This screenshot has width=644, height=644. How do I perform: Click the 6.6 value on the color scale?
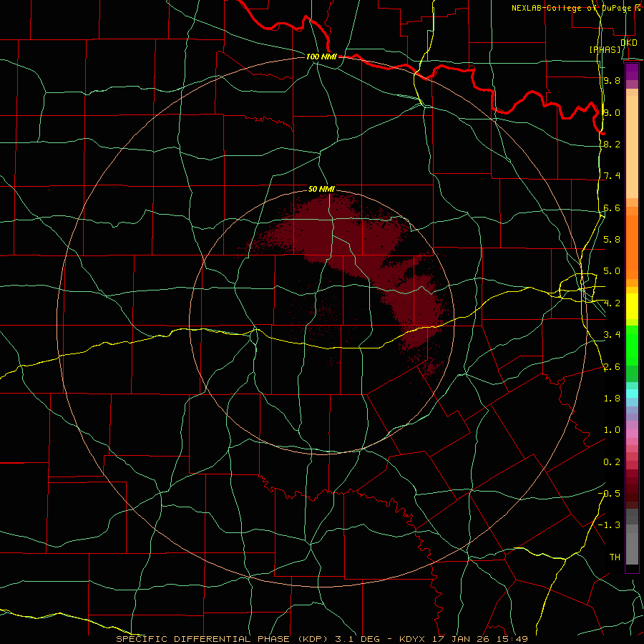[x=612, y=208]
